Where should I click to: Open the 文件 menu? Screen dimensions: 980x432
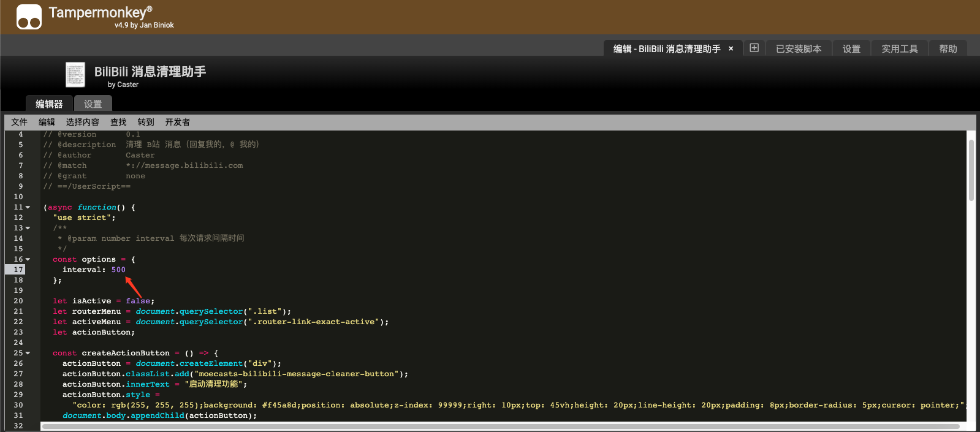click(20, 122)
